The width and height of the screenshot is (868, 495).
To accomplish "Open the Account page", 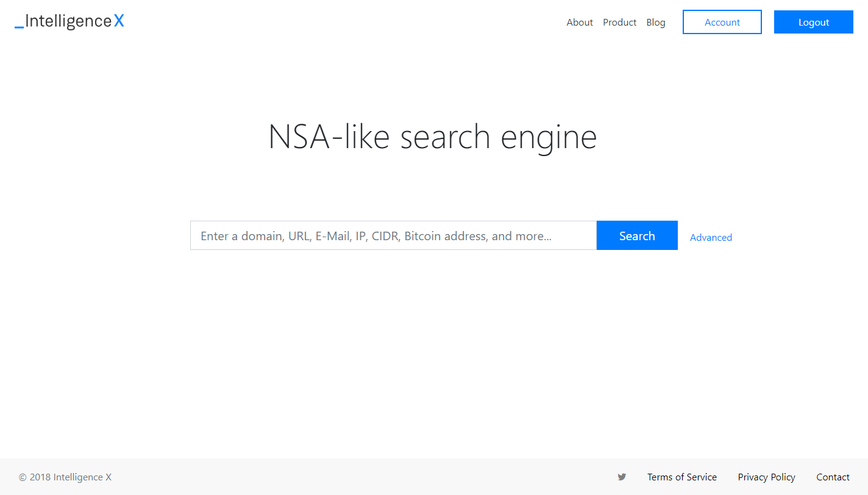I will (722, 22).
